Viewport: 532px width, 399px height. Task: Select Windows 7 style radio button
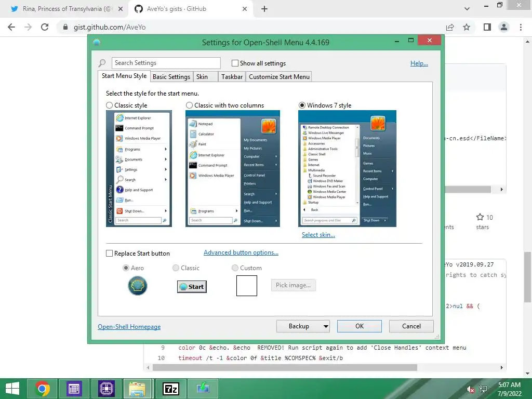[x=302, y=105]
